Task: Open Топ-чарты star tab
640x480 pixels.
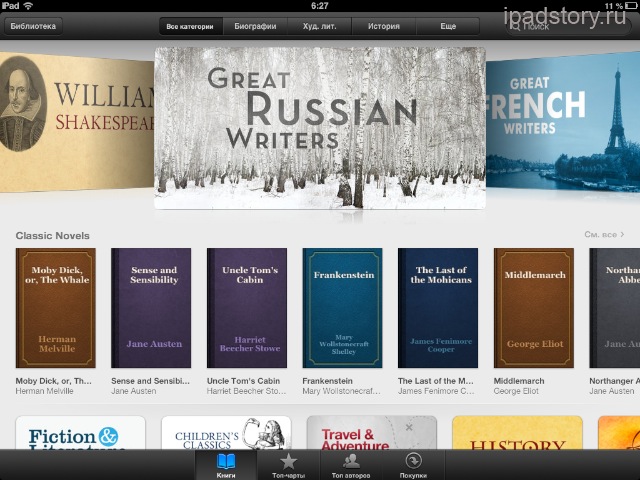Action: tap(288, 465)
